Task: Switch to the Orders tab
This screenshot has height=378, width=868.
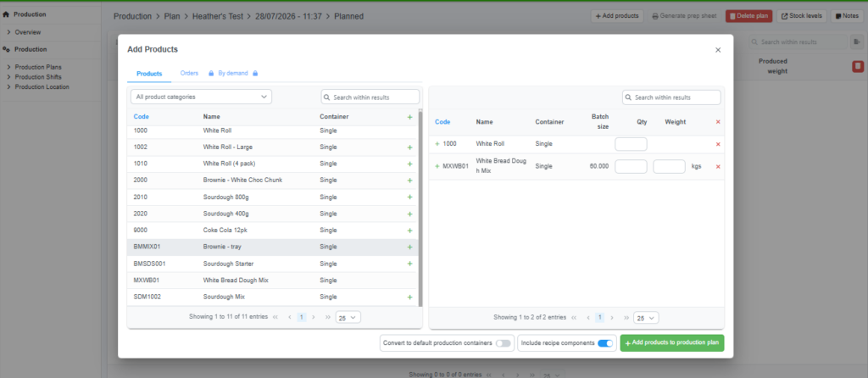Action: tap(189, 73)
